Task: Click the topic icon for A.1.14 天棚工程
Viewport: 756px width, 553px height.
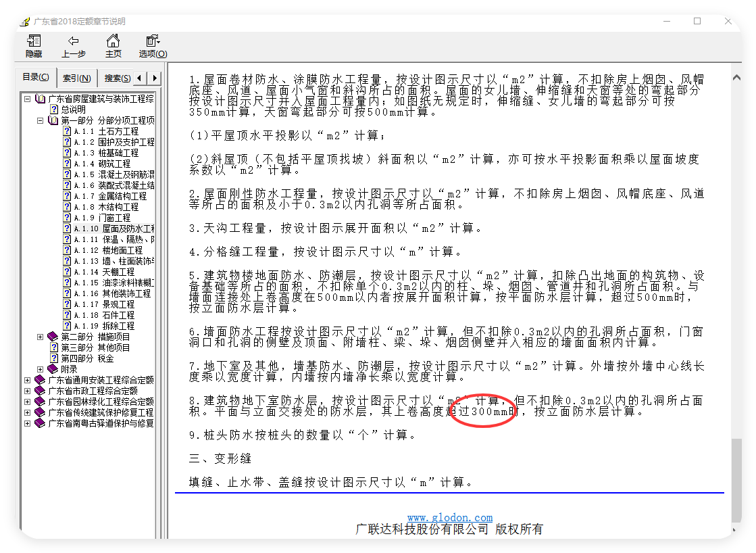Action: point(67,272)
